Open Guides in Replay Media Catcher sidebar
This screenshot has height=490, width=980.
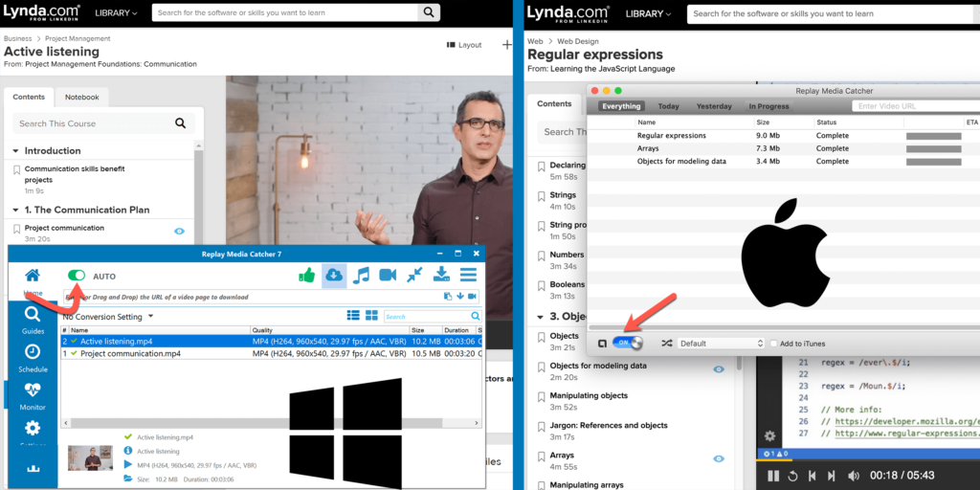(33, 321)
